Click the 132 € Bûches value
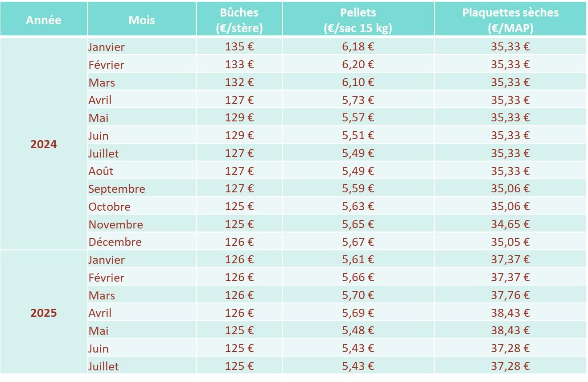Viewport: 588px width, 382px height. click(x=239, y=82)
